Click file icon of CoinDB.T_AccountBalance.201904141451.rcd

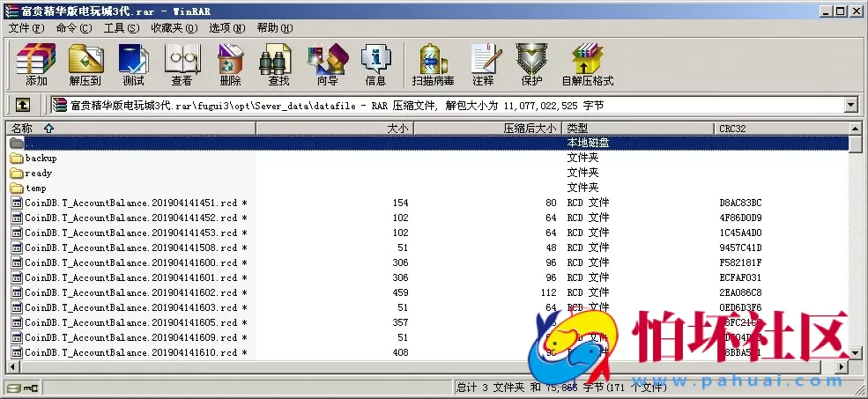(17, 203)
